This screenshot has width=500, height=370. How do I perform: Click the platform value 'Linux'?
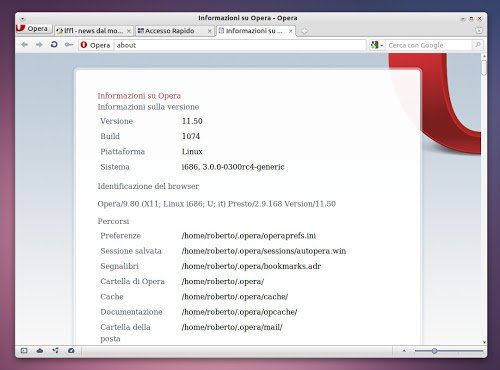[x=192, y=151]
